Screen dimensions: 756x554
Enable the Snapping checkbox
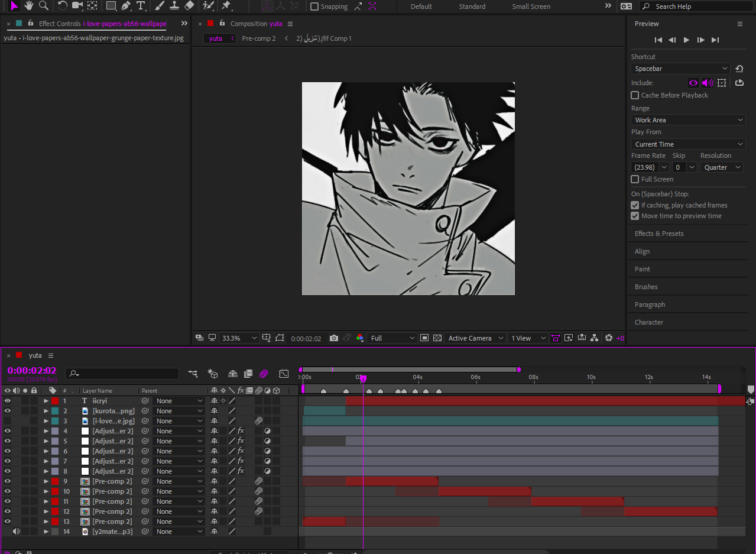[x=314, y=7]
